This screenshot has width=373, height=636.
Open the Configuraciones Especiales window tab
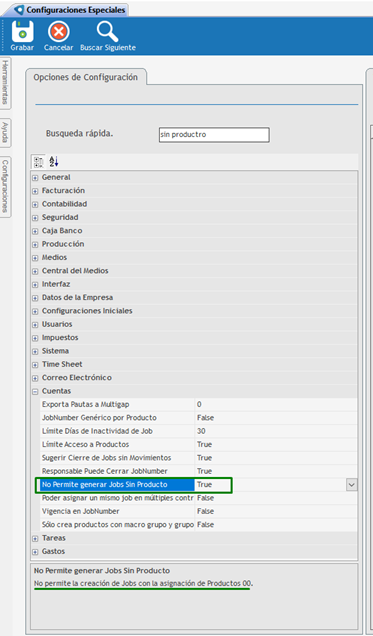(x=70, y=10)
